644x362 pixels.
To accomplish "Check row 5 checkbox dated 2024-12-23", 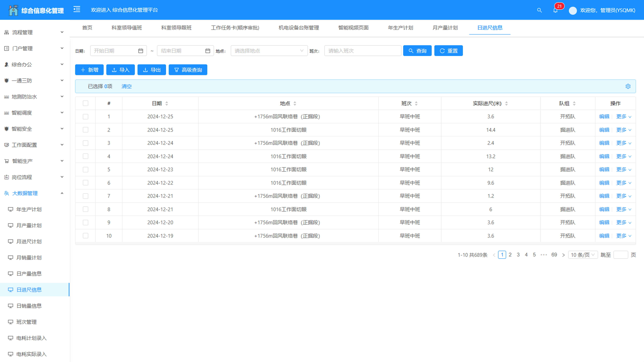I will 85,170.
